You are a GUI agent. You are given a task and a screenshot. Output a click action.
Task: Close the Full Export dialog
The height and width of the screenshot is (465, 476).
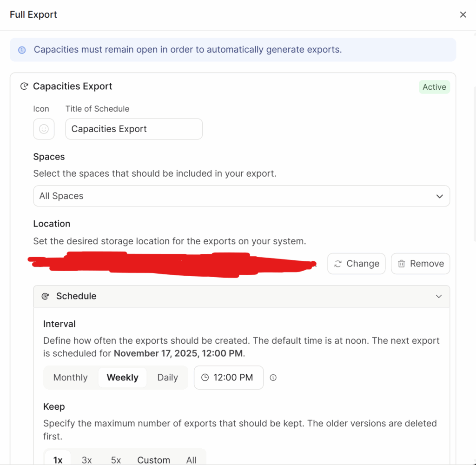(463, 15)
